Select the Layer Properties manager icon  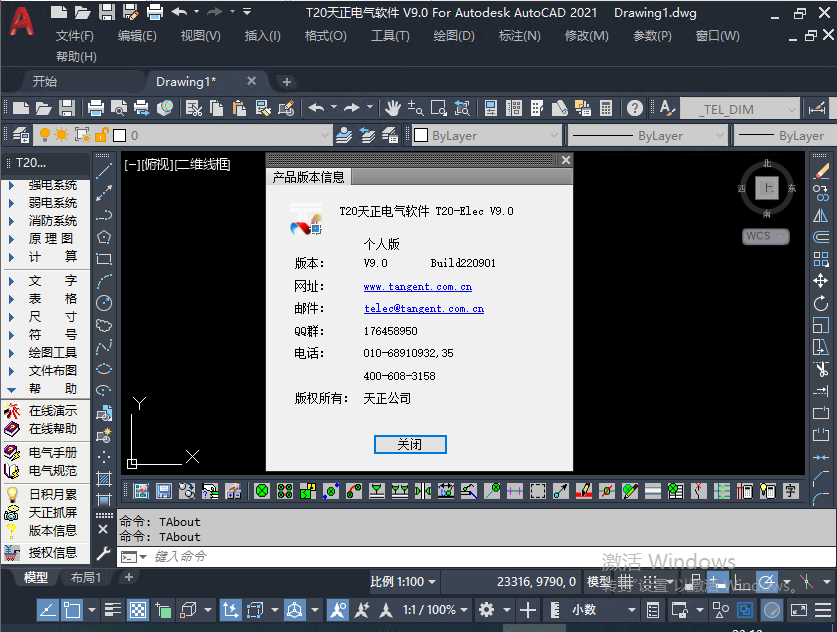pos(21,135)
